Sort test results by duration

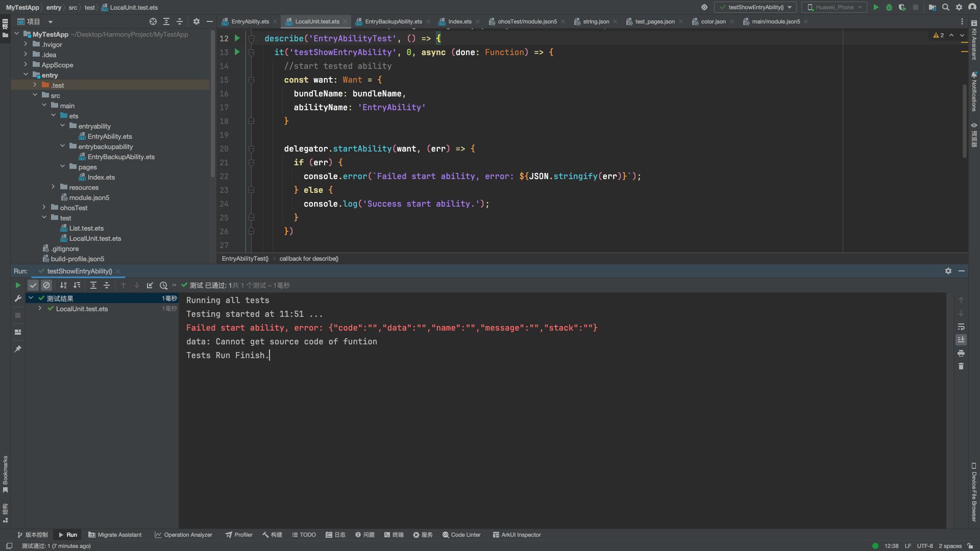[77, 285]
